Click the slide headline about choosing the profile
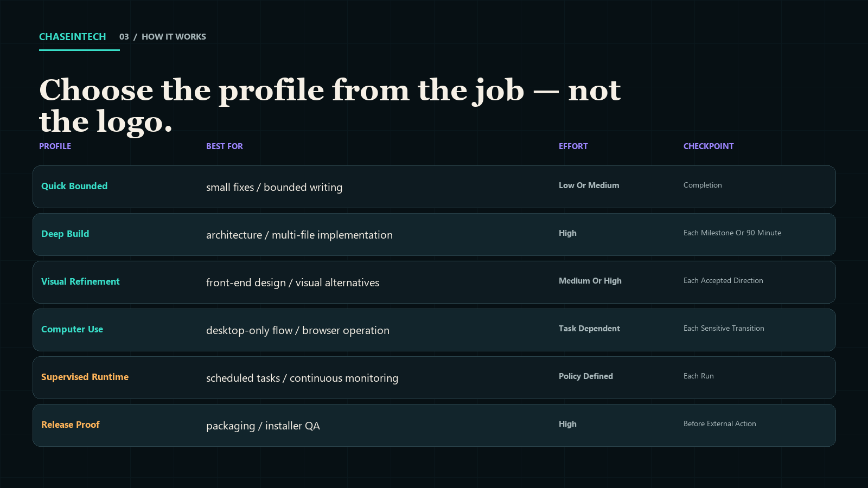The width and height of the screenshot is (868, 488). [x=330, y=106]
